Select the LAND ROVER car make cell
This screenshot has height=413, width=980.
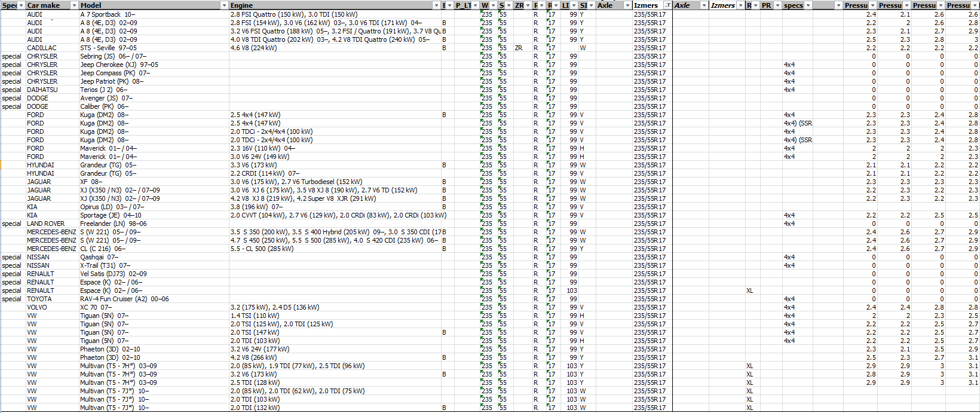point(52,224)
